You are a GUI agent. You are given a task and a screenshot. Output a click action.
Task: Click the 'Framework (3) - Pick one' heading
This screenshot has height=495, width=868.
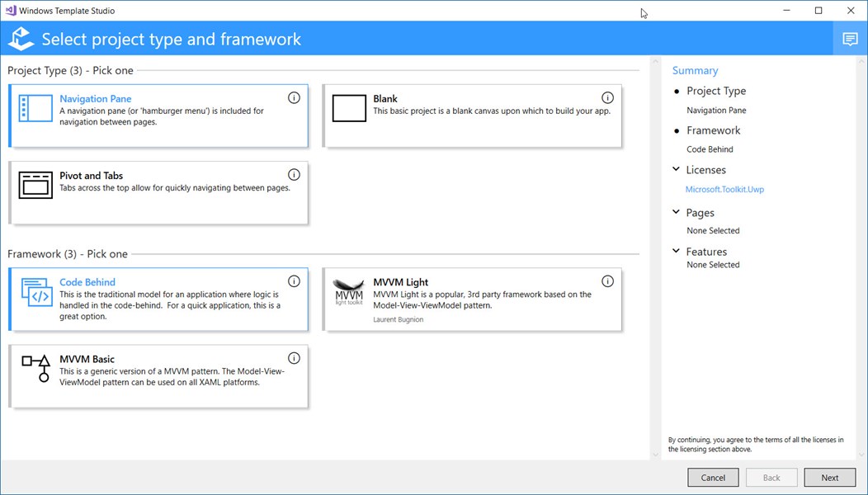pos(68,253)
